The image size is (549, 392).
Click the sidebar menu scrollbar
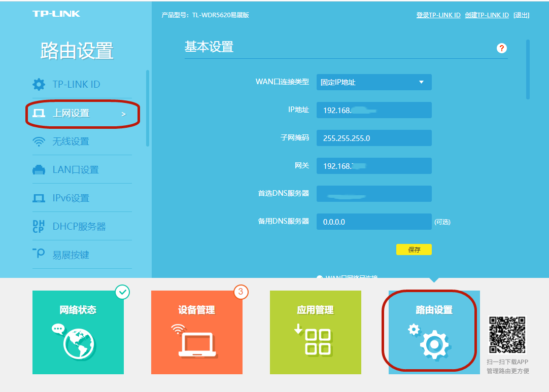(x=148, y=108)
